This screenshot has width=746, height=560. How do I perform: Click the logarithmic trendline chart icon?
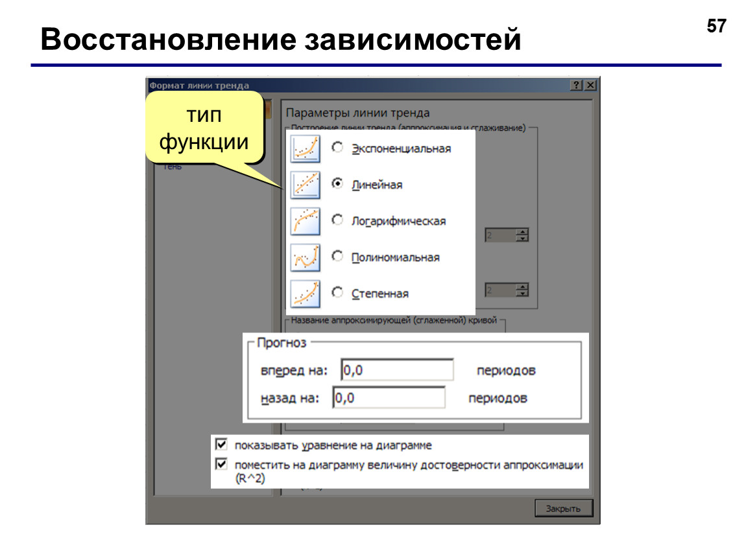click(x=305, y=221)
